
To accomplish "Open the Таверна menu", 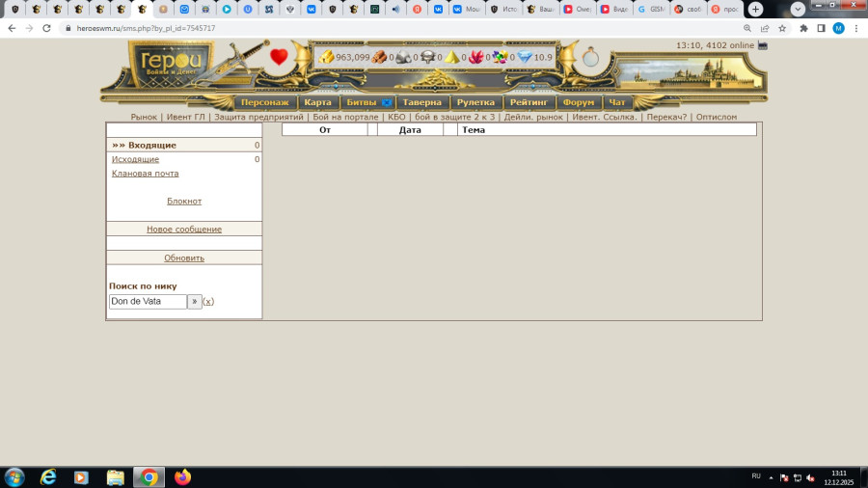I will click(421, 102).
